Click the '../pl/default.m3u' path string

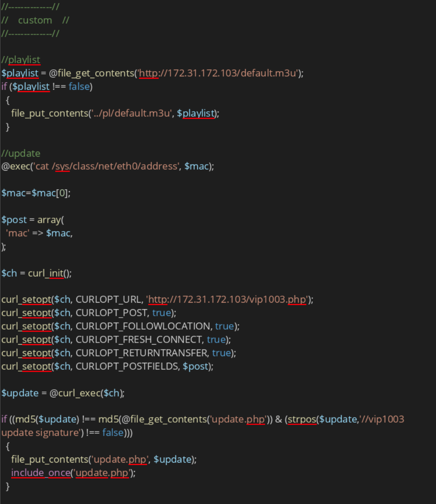coord(131,113)
